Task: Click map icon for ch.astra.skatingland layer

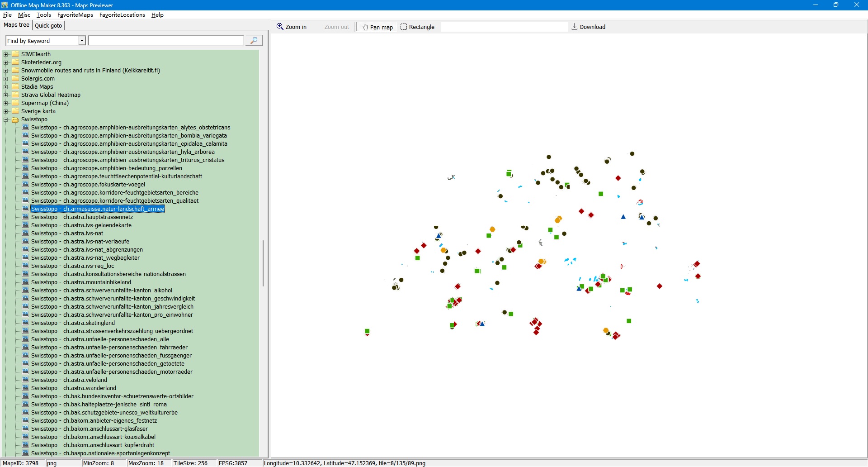Action: tap(26, 323)
